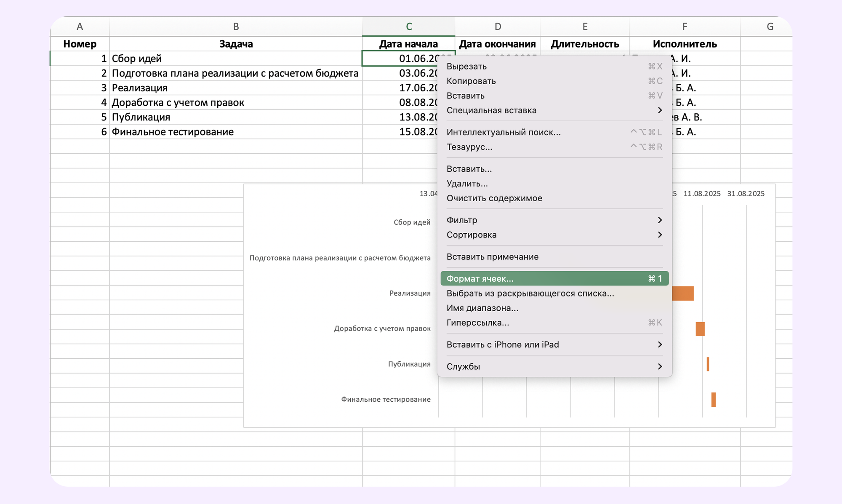The image size is (842, 504).
Task: Click the Номер header cell
Action: [x=80, y=44]
